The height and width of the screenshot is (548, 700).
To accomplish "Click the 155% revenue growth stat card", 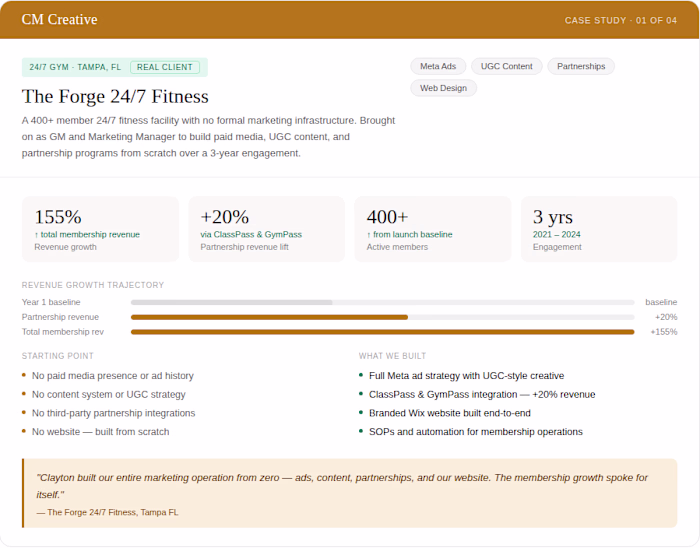I will tap(100, 229).
